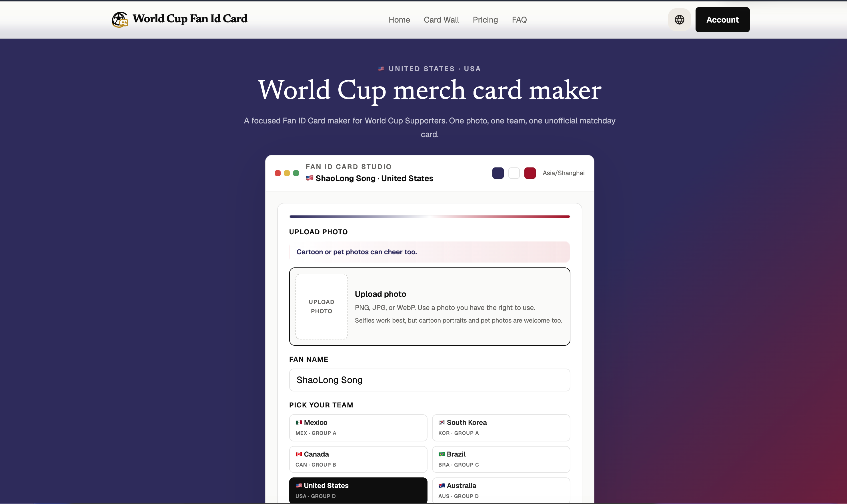The height and width of the screenshot is (504, 847).
Task: Click the World Cup Fan Id Card logo icon
Action: pyautogui.click(x=120, y=19)
